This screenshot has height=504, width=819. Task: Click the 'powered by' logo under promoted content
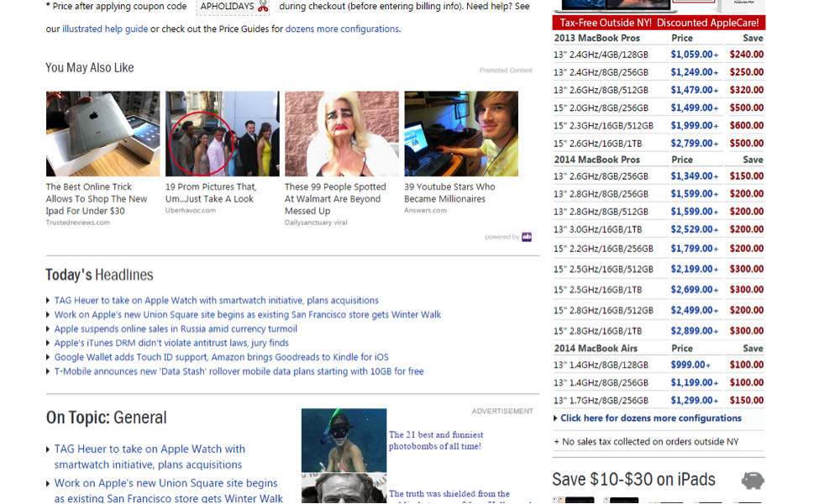[x=527, y=237]
